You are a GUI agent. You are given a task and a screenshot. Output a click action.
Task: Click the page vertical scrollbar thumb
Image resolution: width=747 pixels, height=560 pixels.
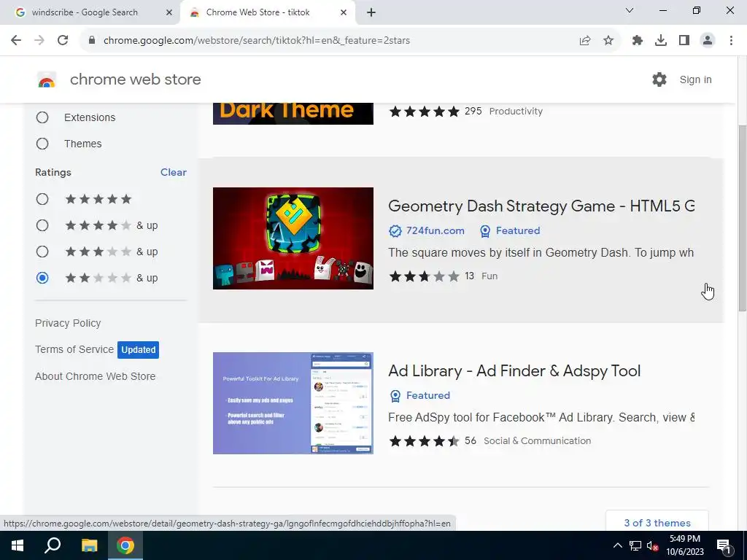(x=742, y=219)
